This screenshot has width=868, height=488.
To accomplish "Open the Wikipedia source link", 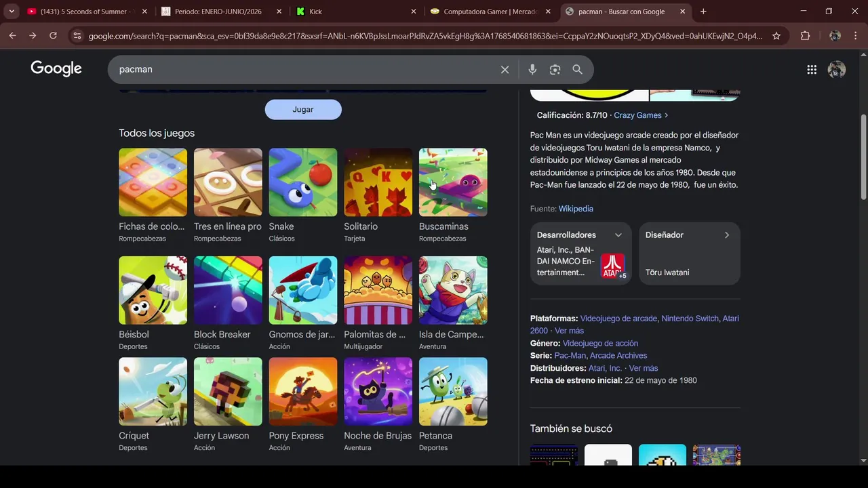I will [x=576, y=209].
